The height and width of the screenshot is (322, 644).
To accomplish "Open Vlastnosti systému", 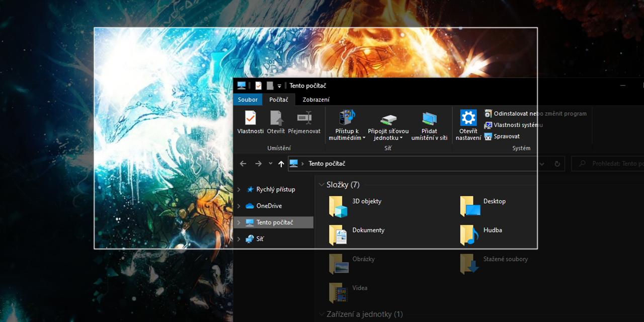I will 514,125.
